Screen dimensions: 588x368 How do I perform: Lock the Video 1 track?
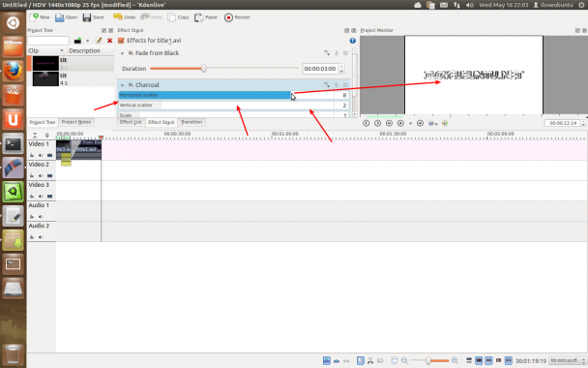click(x=32, y=155)
